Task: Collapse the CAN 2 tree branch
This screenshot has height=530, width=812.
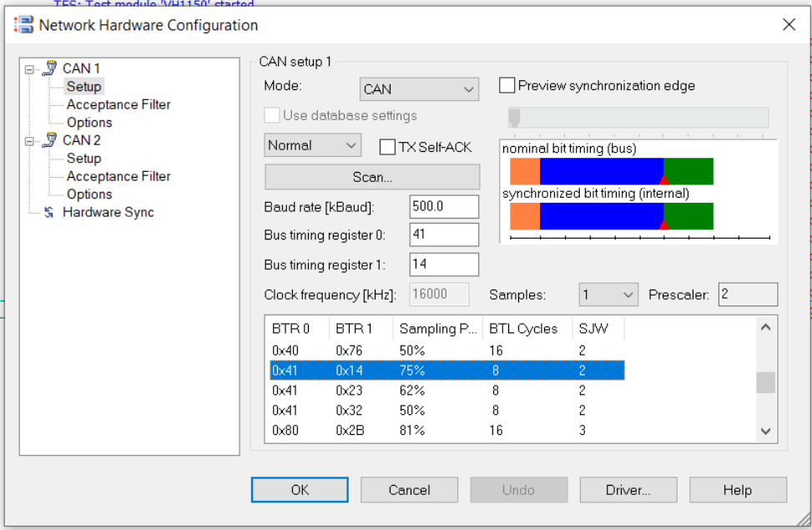Action: (28, 140)
